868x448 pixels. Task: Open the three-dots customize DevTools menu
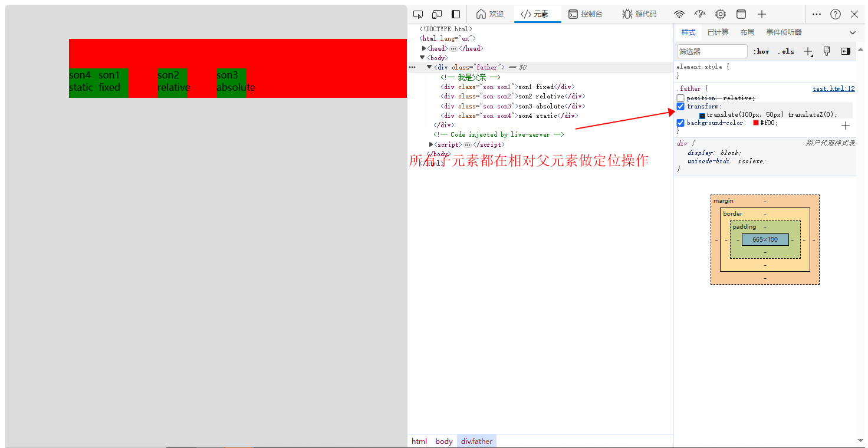[x=817, y=14]
